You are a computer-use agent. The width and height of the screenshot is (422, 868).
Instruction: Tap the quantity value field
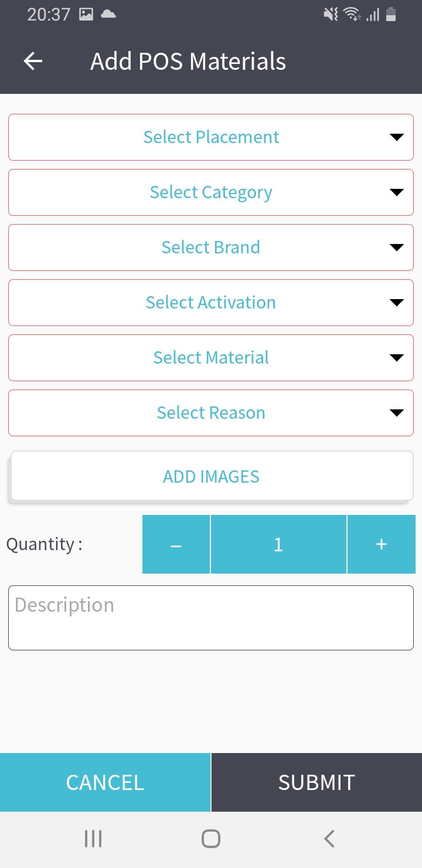[278, 544]
